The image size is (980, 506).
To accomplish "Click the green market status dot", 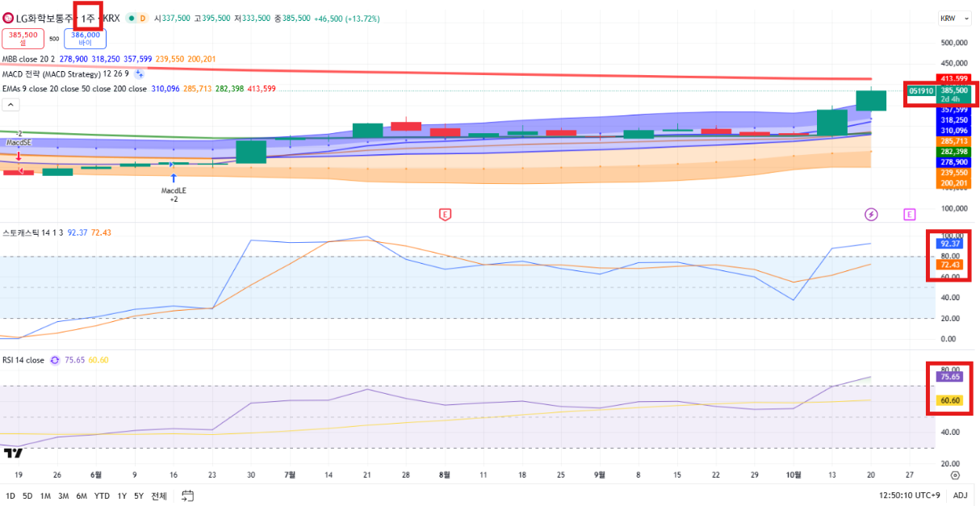I will click(x=131, y=18).
